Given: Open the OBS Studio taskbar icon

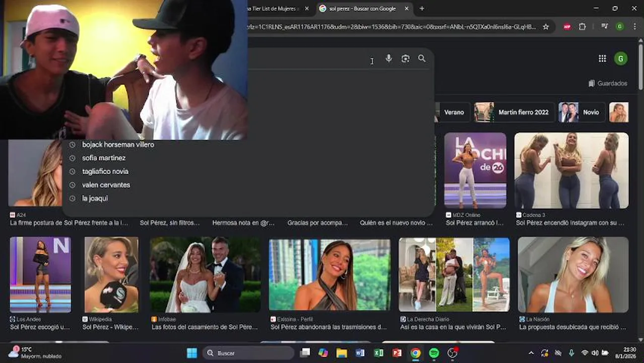Looking at the screenshot, I should click(x=453, y=353).
